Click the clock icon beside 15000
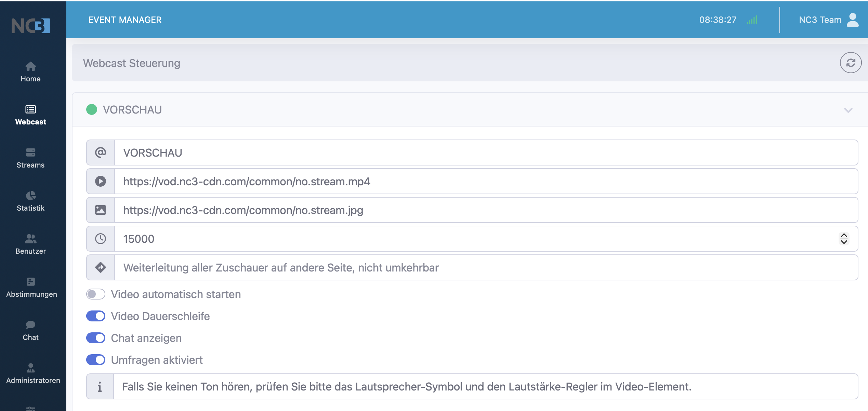 [x=101, y=239]
